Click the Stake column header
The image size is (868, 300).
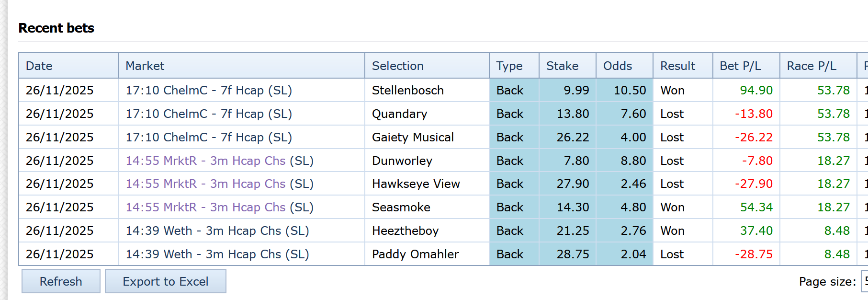[562, 66]
